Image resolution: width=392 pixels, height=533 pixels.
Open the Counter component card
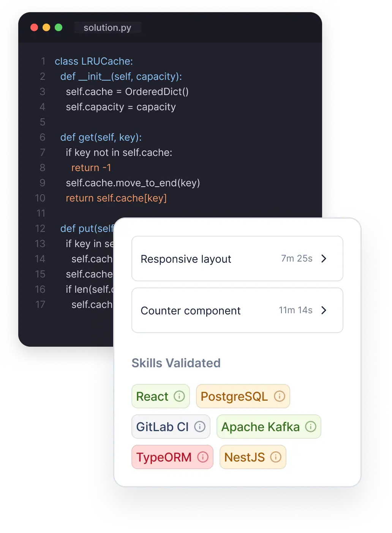click(237, 310)
